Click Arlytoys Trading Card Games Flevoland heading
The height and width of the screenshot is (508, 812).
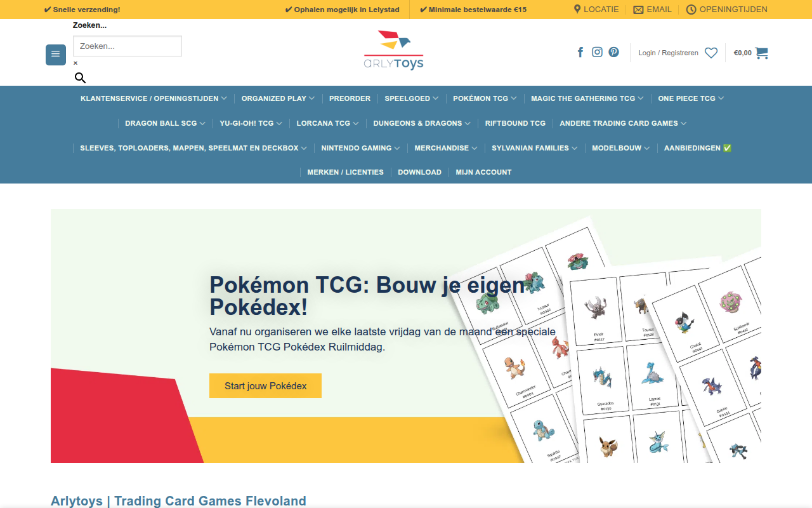178,501
